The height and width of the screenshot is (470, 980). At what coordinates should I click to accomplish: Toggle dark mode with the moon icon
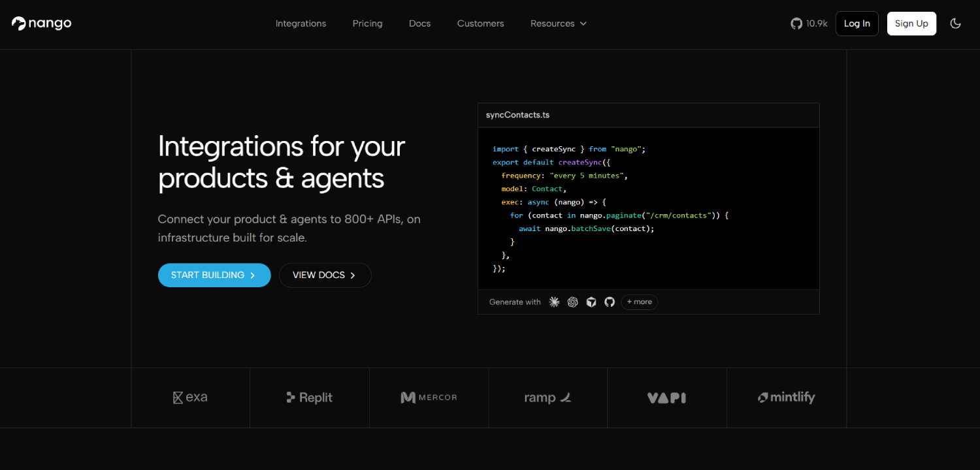[x=955, y=23]
